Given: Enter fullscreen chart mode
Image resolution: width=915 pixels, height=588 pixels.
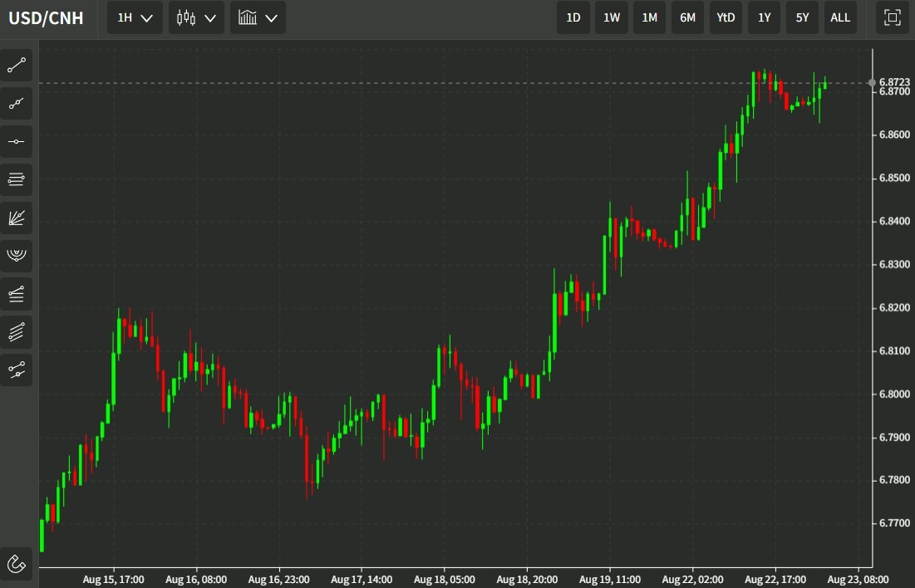Looking at the screenshot, I should pos(893,17).
